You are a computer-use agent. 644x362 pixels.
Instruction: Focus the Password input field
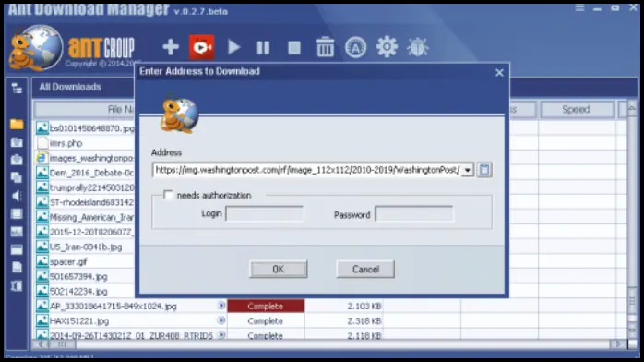click(414, 214)
